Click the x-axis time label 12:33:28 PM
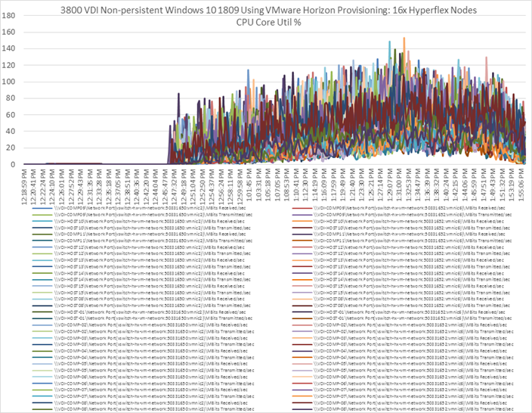 [100, 185]
